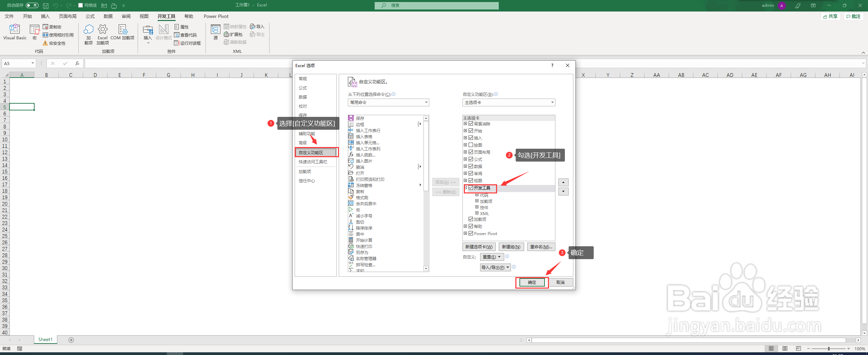Click the zoom in plus button
Viewport: 868px width, 355px height.
pos(848,349)
